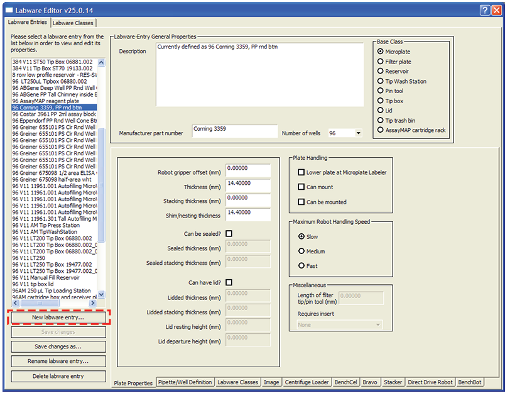
Task: Check Lower plate at Microplate Labeler
Action: [x=301, y=172]
